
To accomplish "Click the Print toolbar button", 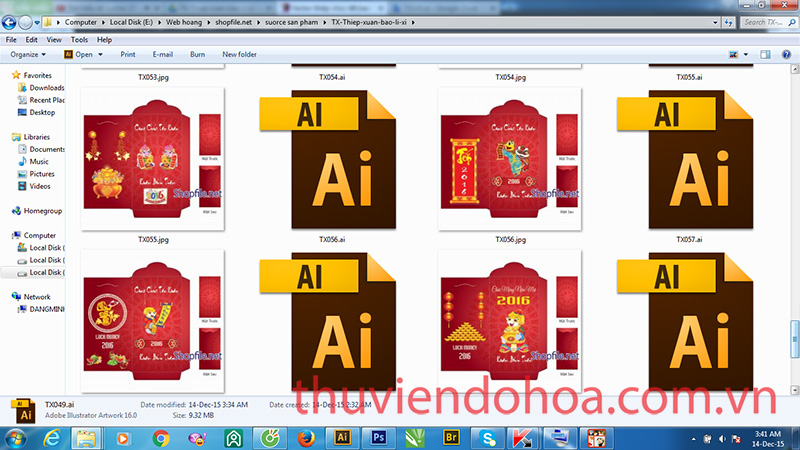I will (x=128, y=55).
